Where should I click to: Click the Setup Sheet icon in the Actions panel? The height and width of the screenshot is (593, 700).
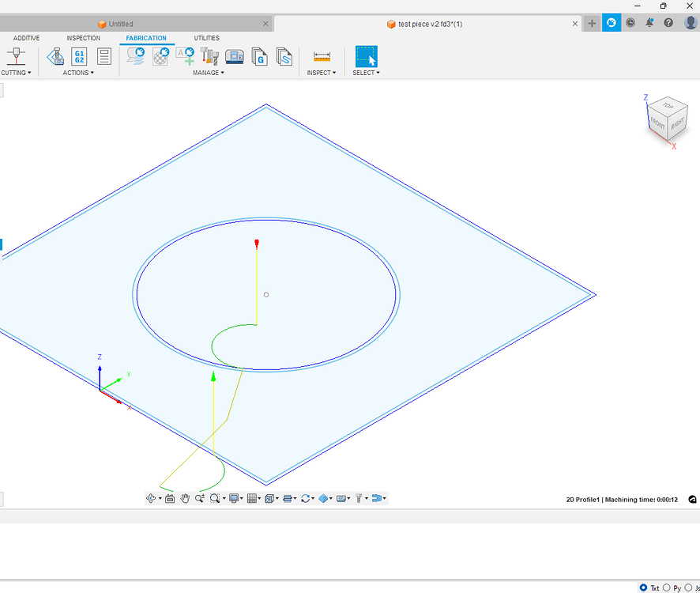103,56
